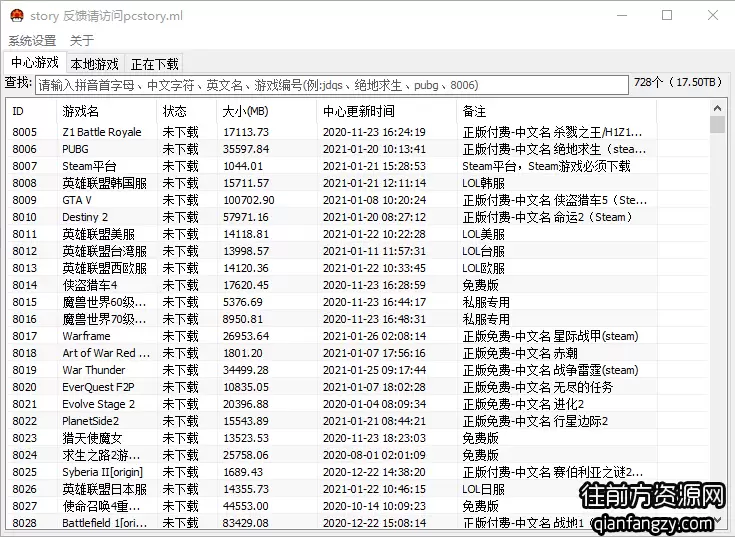Sort by the ID column header

point(32,111)
